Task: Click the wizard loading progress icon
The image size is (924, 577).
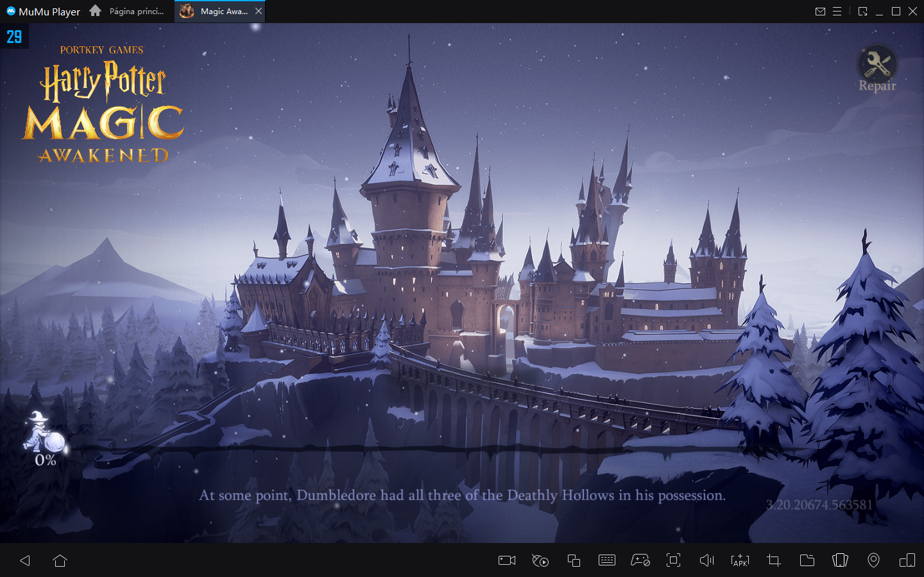Action: click(x=44, y=431)
